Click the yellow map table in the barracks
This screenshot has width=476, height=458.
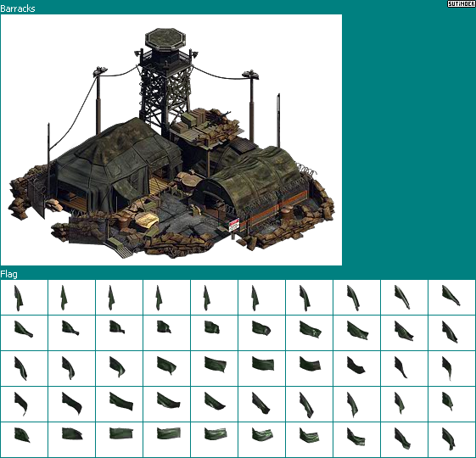(147, 219)
